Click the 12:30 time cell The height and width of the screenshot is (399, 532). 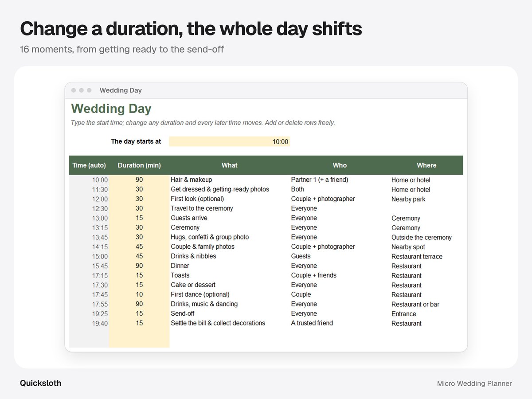coord(100,209)
